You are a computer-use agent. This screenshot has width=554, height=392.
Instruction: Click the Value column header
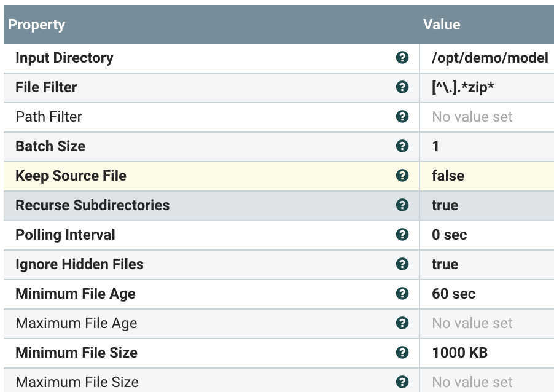[442, 25]
